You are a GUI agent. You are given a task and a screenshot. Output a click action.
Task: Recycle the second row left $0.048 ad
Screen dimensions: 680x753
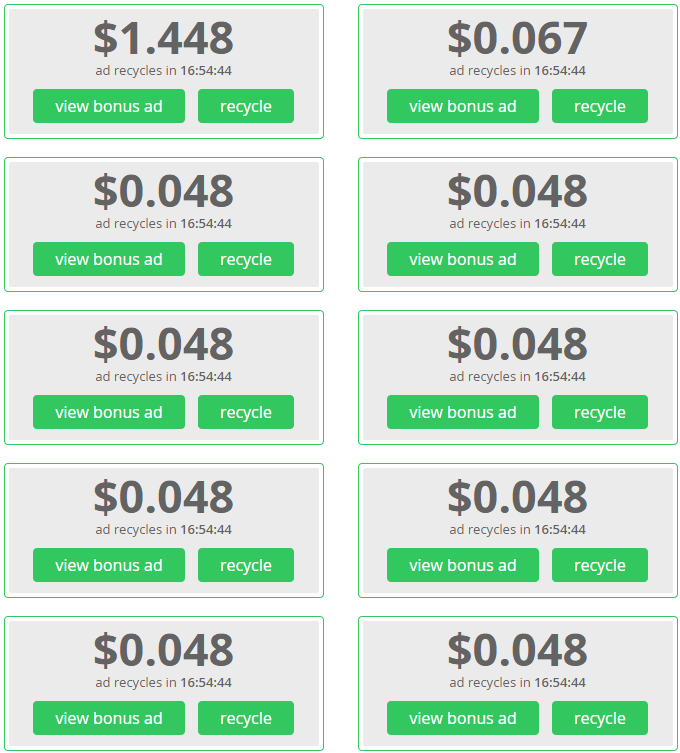(246, 259)
